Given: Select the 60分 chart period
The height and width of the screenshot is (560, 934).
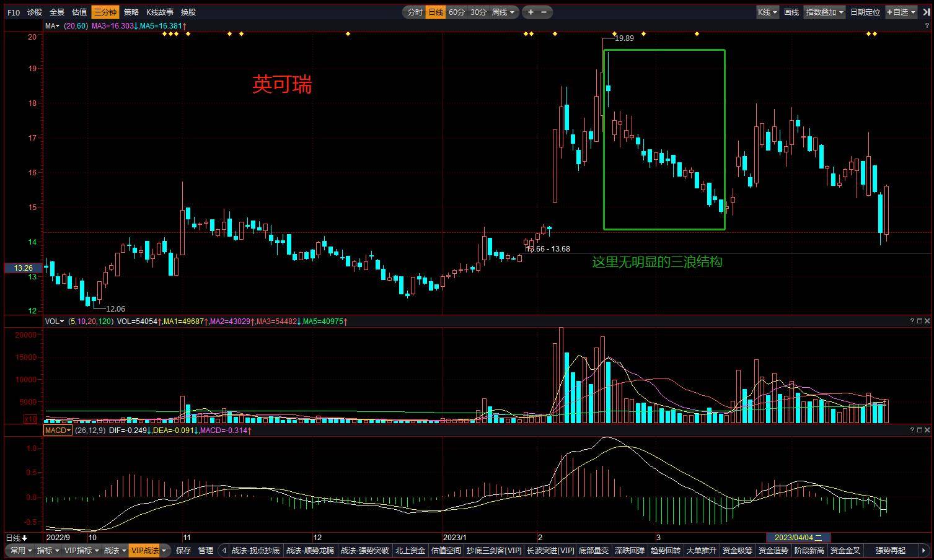Looking at the screenshot, I should pos(457,12).
